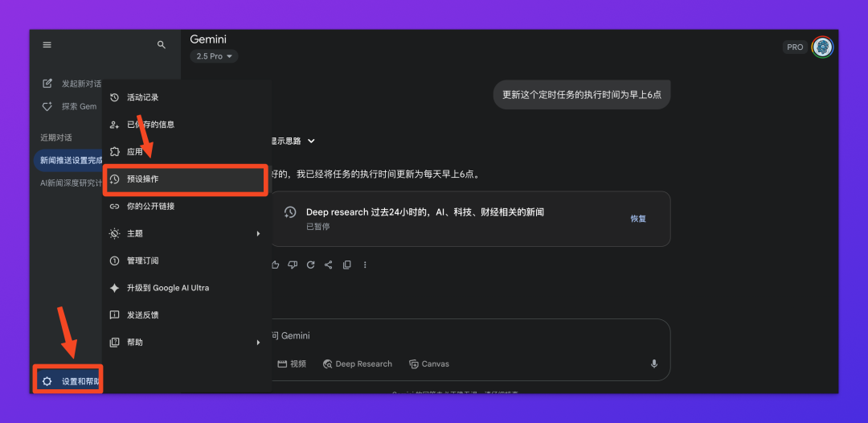Image resolution: width=868 pixels, height=423 pixels.
Task: Expand the 显示思路 chevron
Action: pos(311,141)
